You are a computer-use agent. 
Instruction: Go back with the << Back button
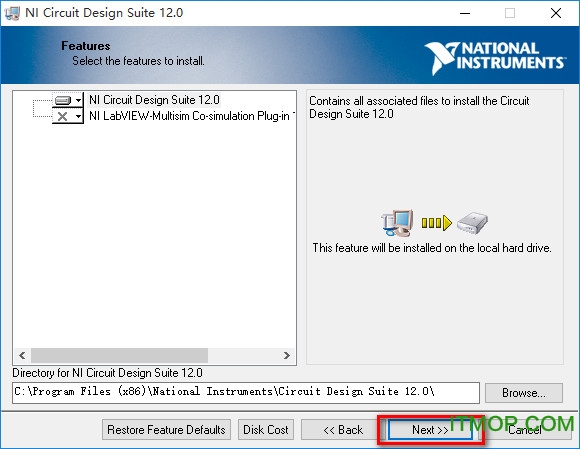343,430
